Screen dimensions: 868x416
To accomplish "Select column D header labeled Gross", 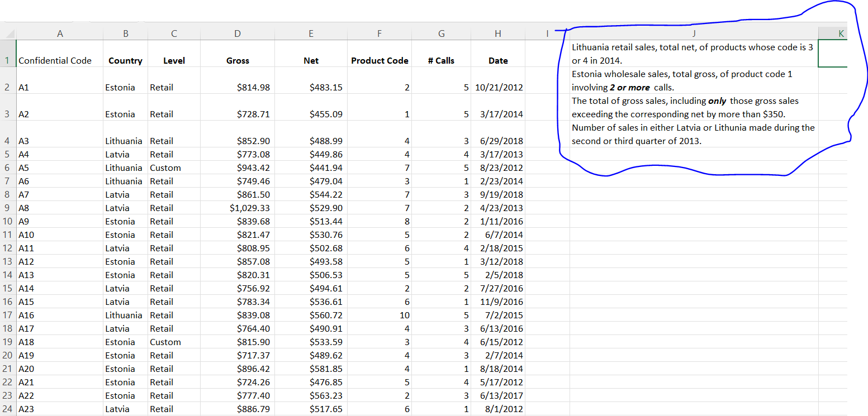I will 237,33.
